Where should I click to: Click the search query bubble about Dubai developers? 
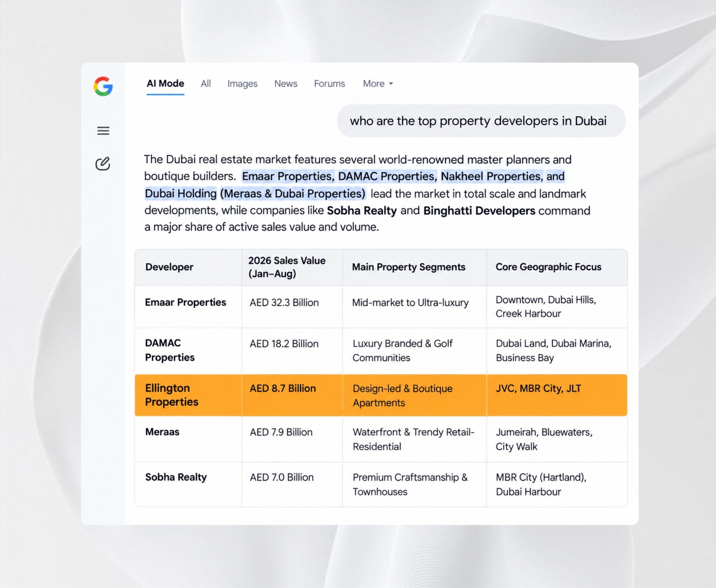[481, 121]
